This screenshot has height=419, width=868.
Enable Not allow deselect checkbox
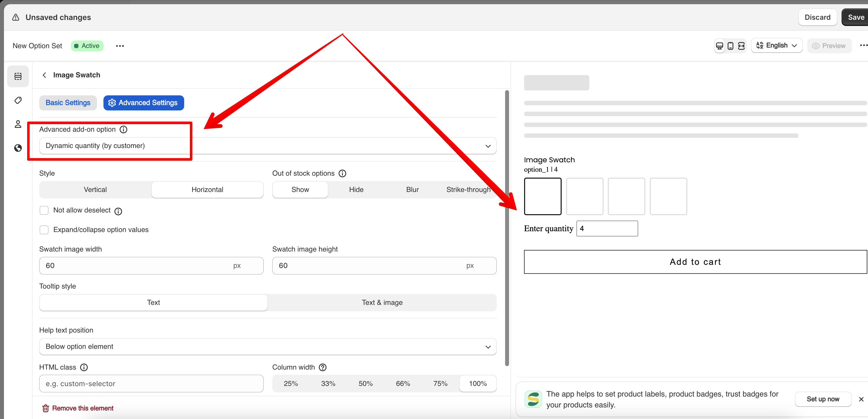click(44, 210)
